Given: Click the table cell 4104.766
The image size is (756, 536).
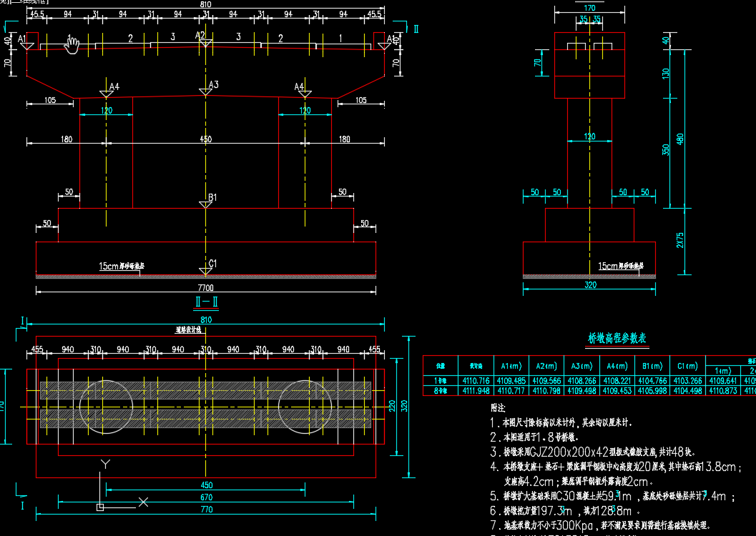Looking at the screenshot, I should pos(652,380).
